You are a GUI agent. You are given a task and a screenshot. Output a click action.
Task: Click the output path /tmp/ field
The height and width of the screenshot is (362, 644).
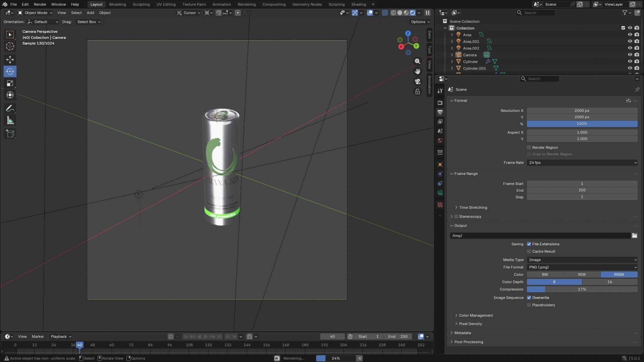pos(540,236)
